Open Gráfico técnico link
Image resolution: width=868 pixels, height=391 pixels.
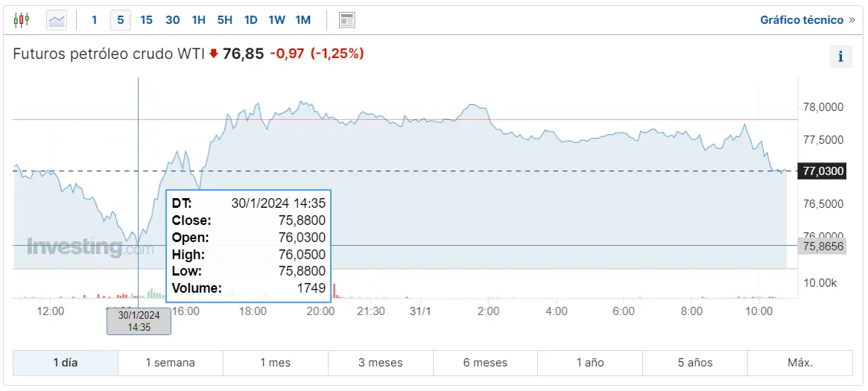pyautogui.click(x=802, y=20)
